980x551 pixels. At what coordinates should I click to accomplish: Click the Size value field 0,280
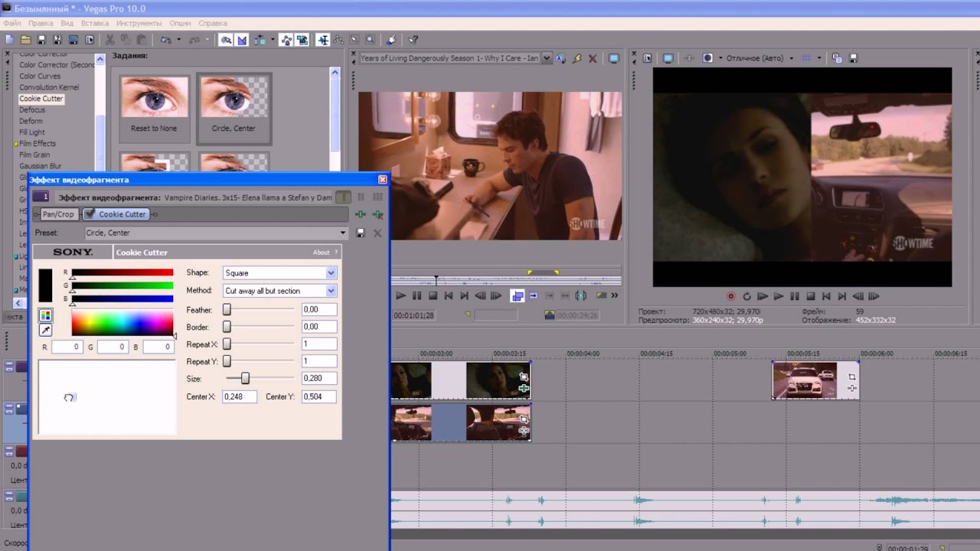pyautogui.click(x=319, y=378)
